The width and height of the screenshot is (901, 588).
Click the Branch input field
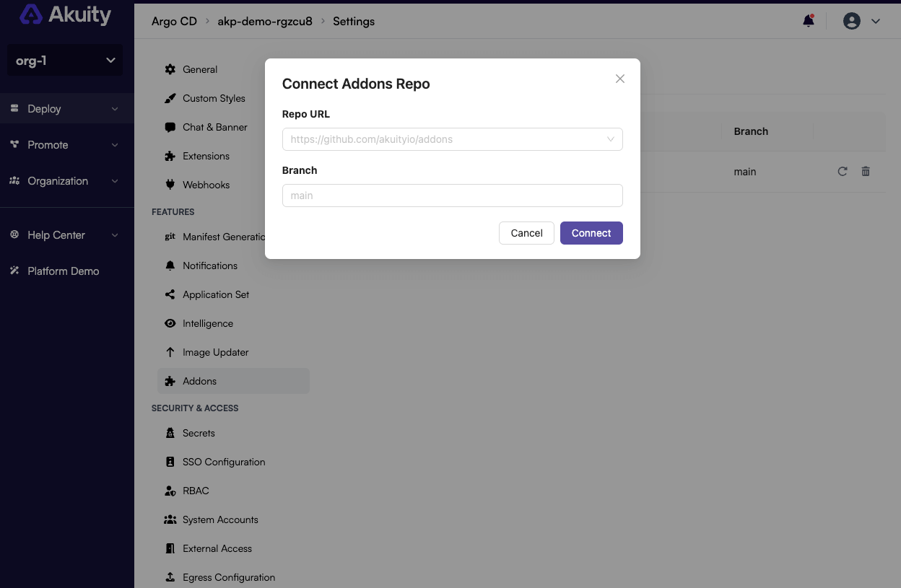pos(453,196)
